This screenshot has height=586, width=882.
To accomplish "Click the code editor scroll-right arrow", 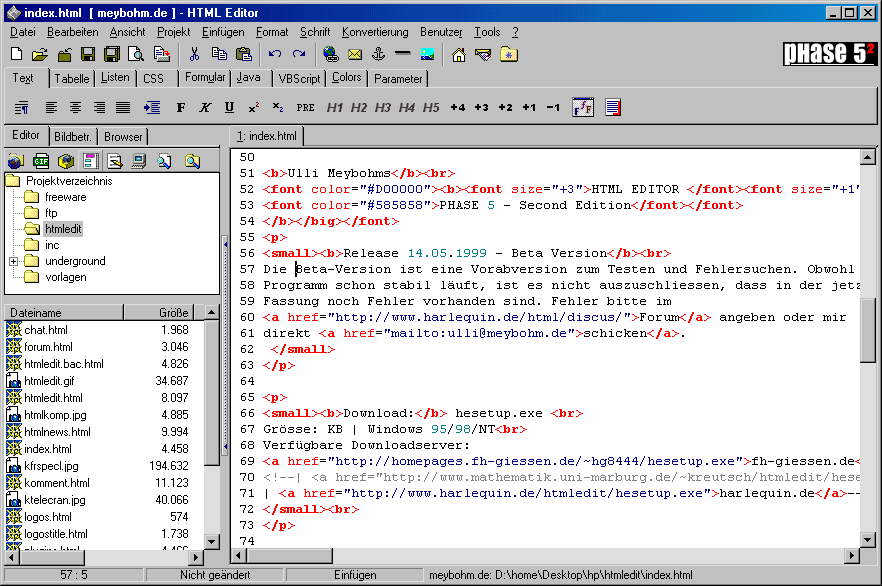I will coord(852,556).
